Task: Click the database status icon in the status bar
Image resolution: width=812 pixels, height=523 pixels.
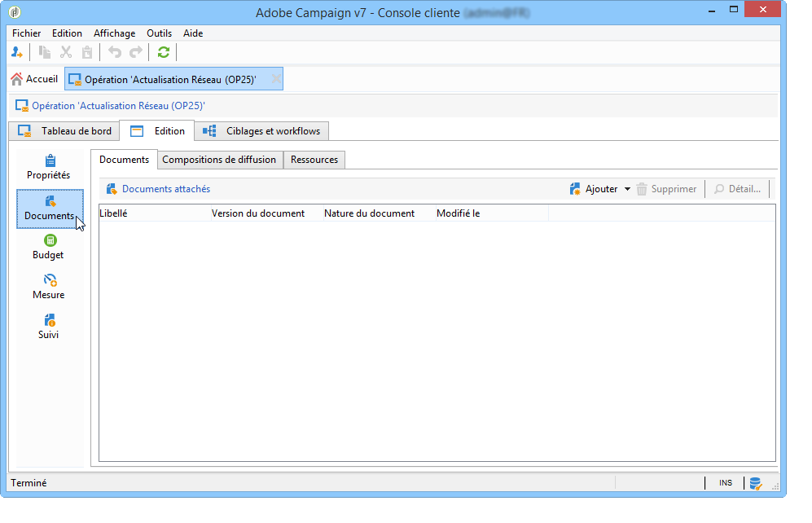Action: [756, 484]
